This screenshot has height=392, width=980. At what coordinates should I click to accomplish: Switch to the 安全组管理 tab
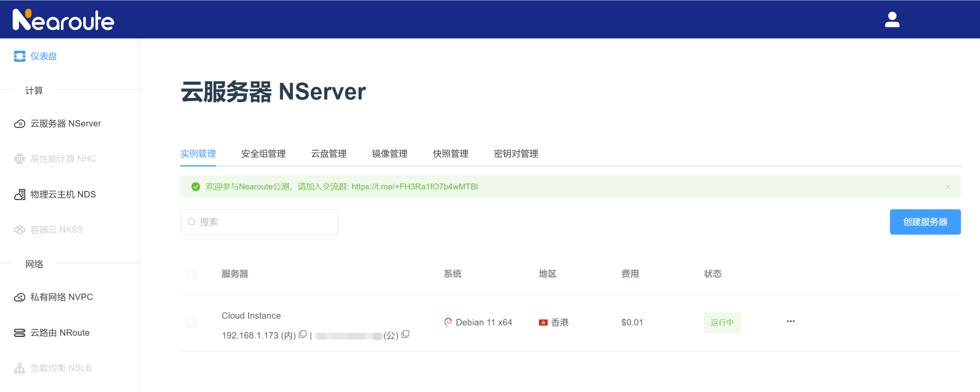[x=263, y=154]
